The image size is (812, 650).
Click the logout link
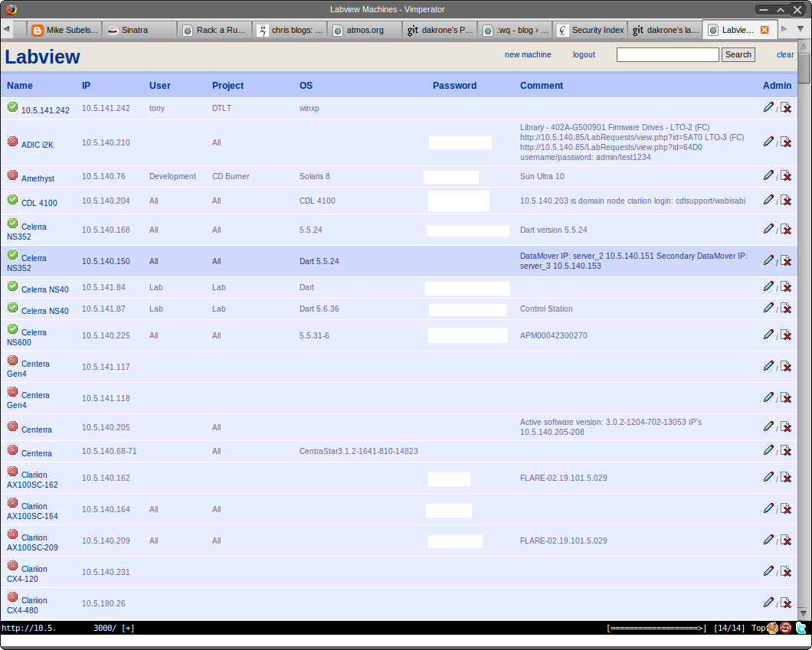(584, 54)
